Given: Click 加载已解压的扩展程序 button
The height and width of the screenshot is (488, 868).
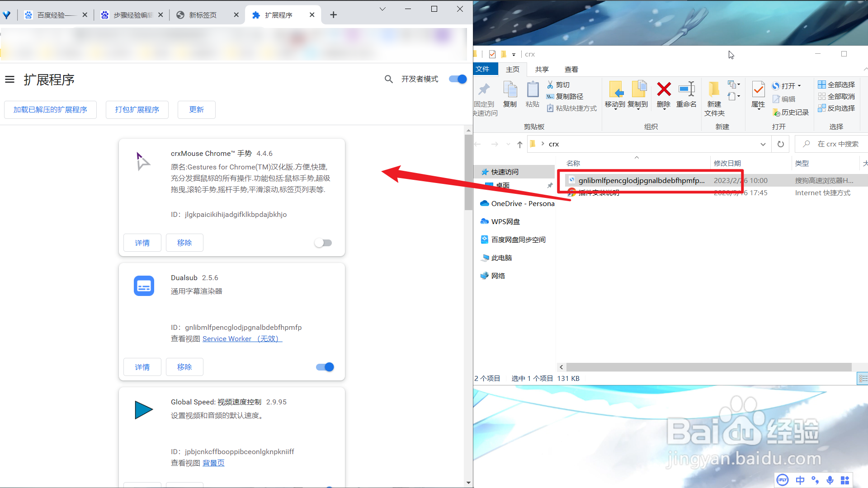Looking at the screenshot, I should [50, 110].
